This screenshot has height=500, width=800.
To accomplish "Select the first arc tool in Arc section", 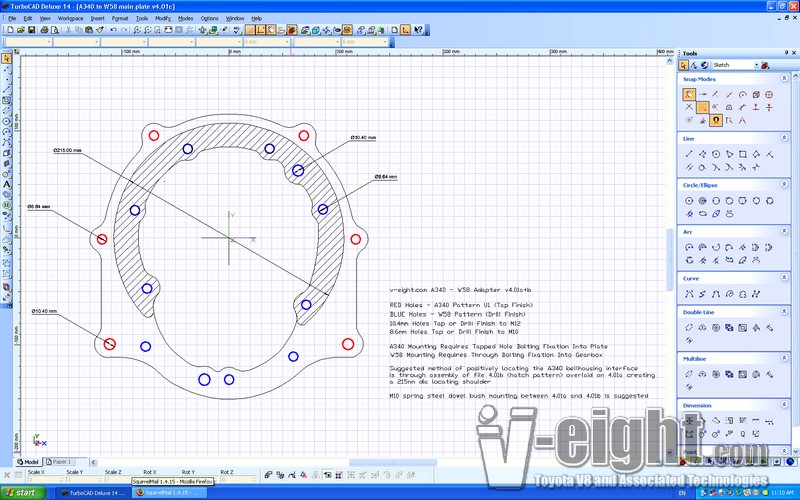I will tap(689, 247).
